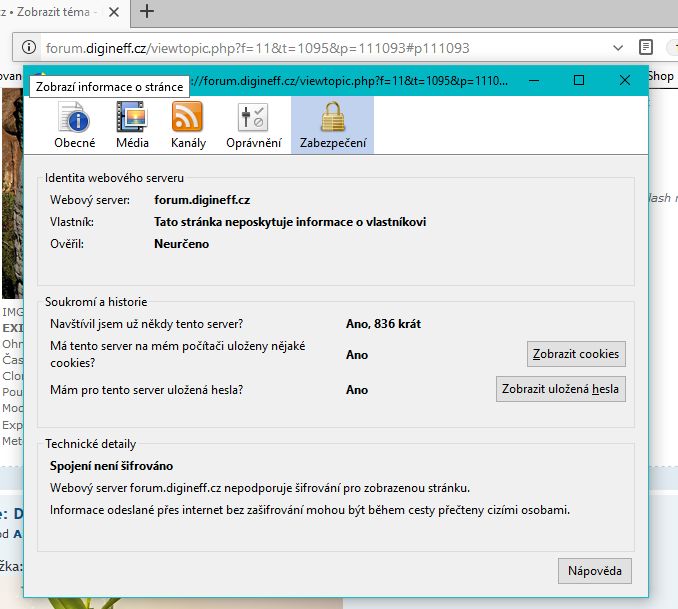Click Zobrazit uložená hesla button

click(x=560, y=389)
